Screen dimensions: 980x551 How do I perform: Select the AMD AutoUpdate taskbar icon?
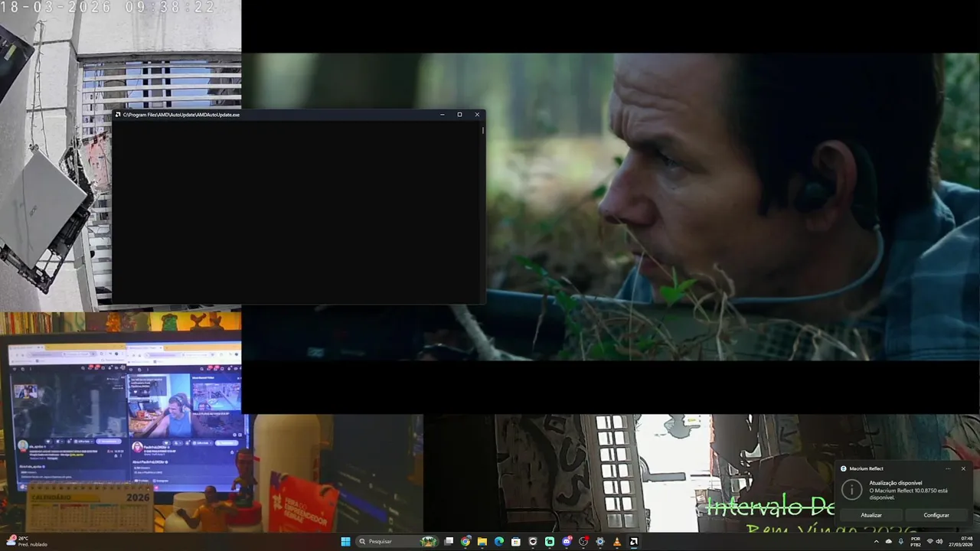tap(634, 541)
